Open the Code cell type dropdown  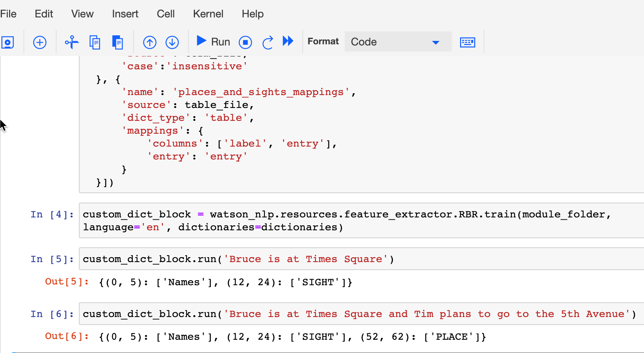(x=397, y=42)
